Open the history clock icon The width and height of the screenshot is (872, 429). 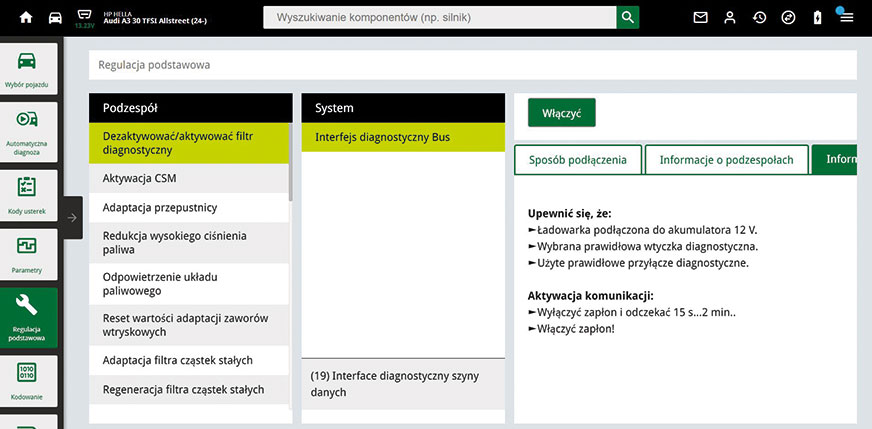tap(759, 18)
